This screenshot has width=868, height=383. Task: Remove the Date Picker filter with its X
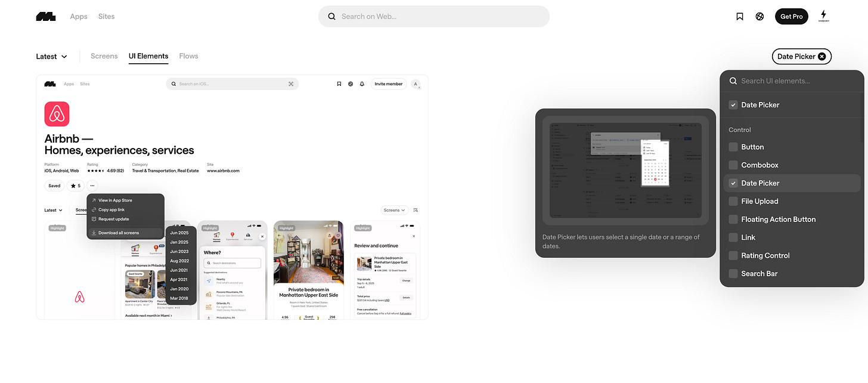pyautogui.click(x=822, y=57)
